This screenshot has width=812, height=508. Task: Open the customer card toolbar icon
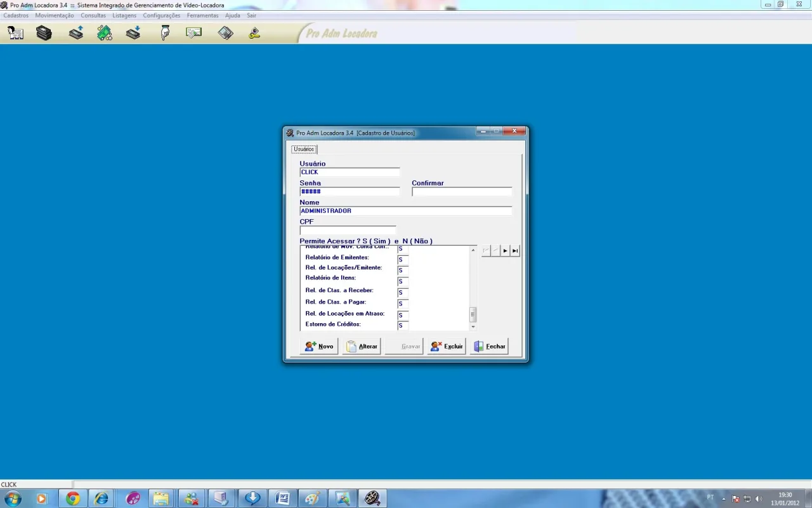15,33
